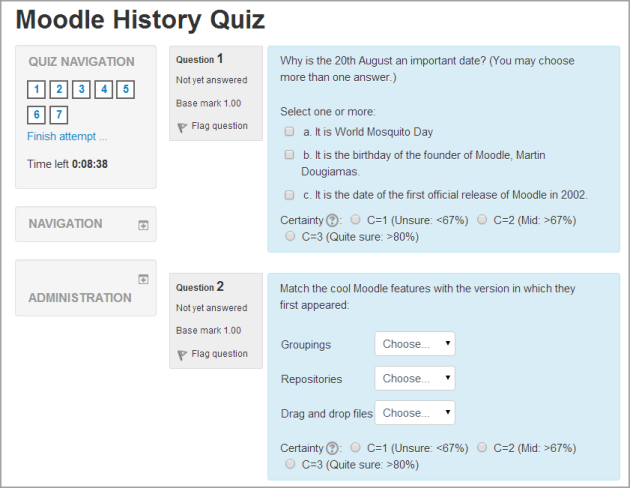Jump to question 7 in quiz navigation
The height and width of the screenshot is (488, 630).
point(59,114)
